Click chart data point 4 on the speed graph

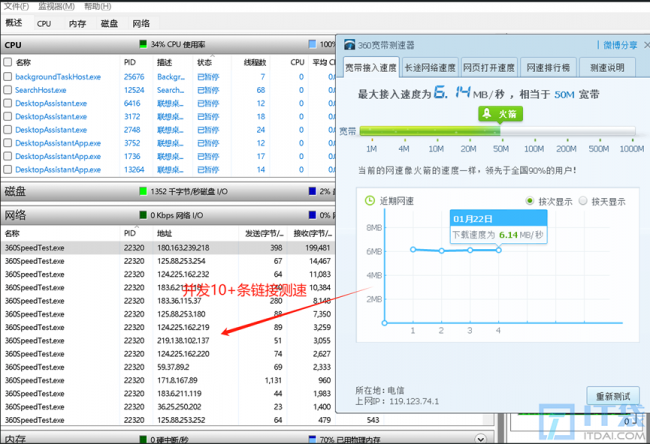pos(498,250)
